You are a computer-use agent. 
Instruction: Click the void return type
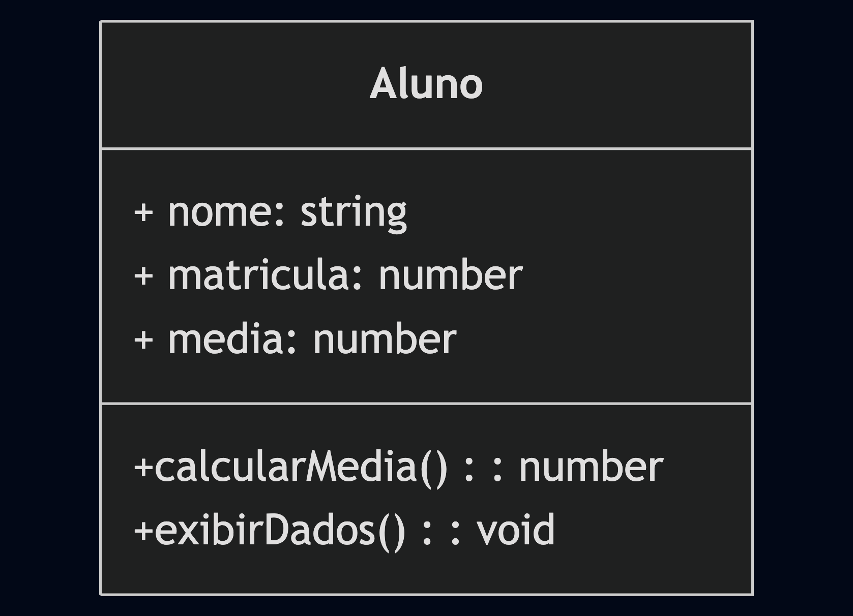pyautogui.click(x=515, y=530)
